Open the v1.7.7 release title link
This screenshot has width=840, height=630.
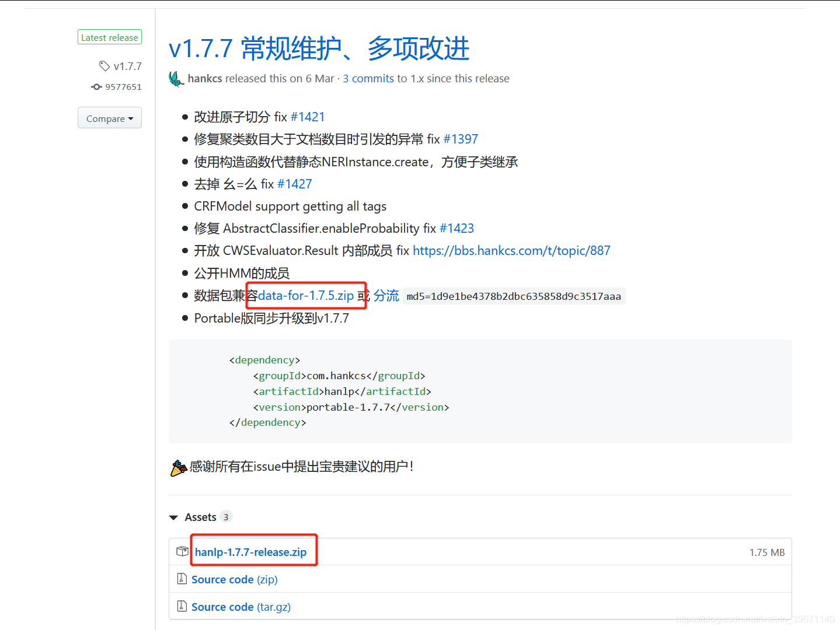pos(319,48)
